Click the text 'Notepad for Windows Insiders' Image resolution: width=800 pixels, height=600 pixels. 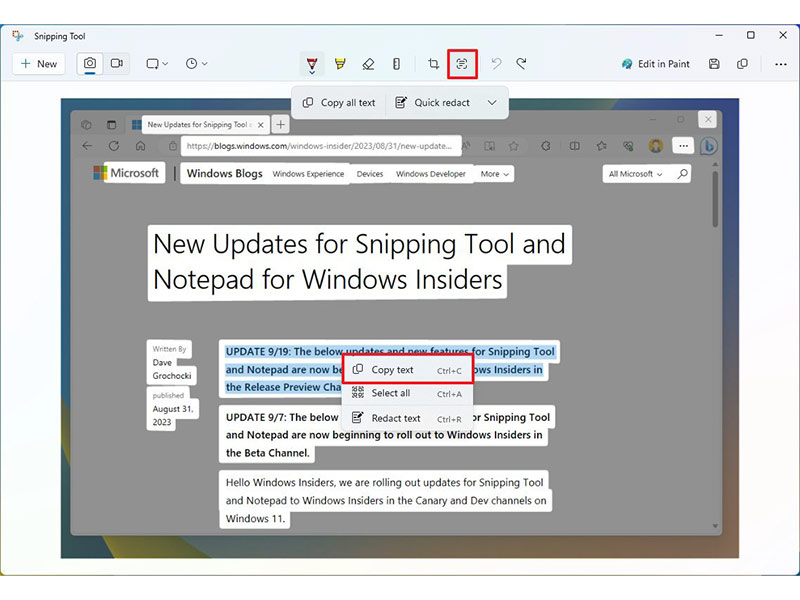[328, 280]
